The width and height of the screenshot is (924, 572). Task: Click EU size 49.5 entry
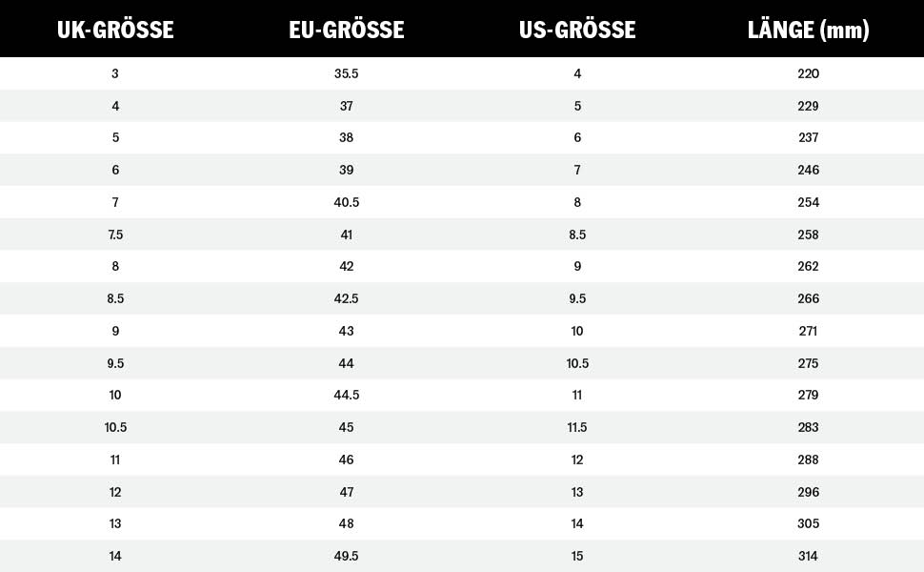coord(346,556)
